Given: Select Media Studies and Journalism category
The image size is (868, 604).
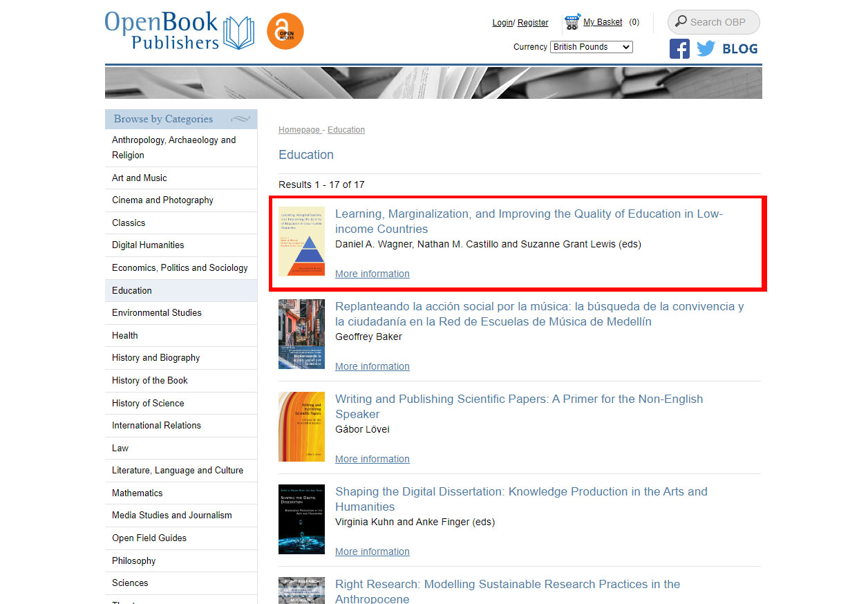Looking at the screenshot, I should (x=181, y=516).
